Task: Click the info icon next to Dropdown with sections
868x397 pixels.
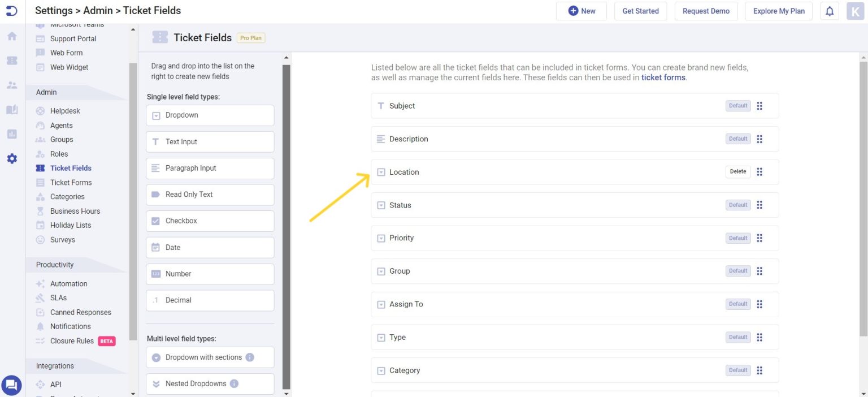Action: [249, 357]
